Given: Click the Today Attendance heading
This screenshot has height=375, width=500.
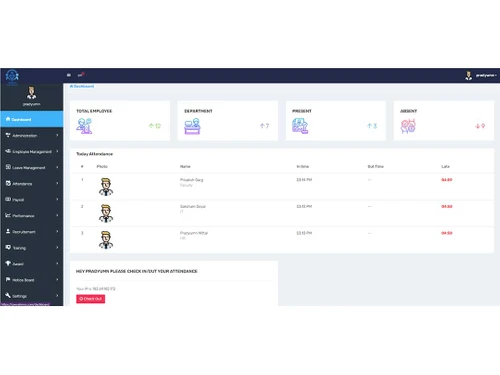Looking at the screenshot, I should tap(95, 154).
